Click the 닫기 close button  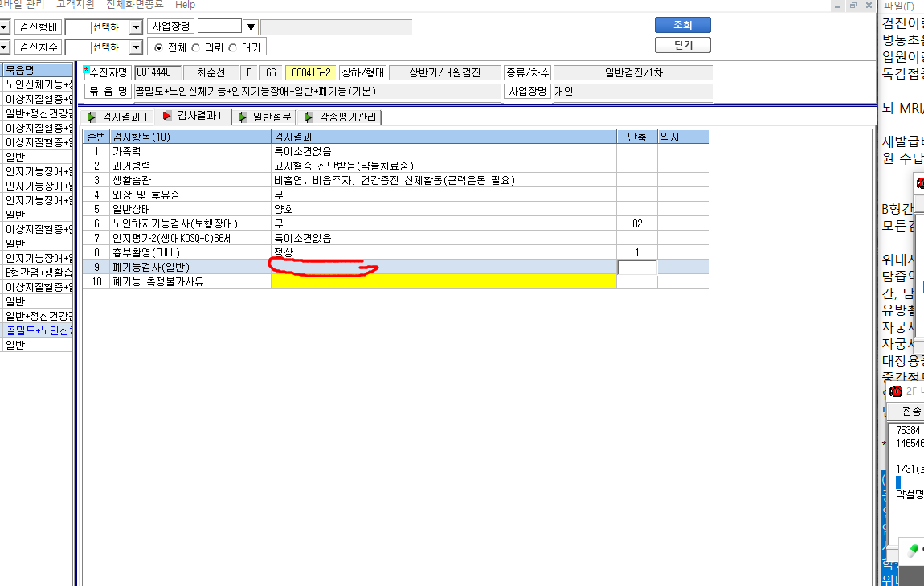(x=682, y=45)
